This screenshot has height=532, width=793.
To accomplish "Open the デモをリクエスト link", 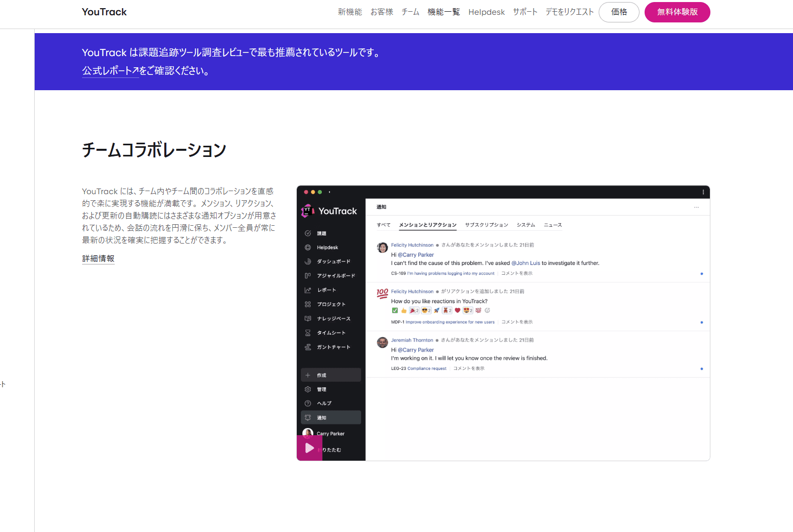I will 570,12.
